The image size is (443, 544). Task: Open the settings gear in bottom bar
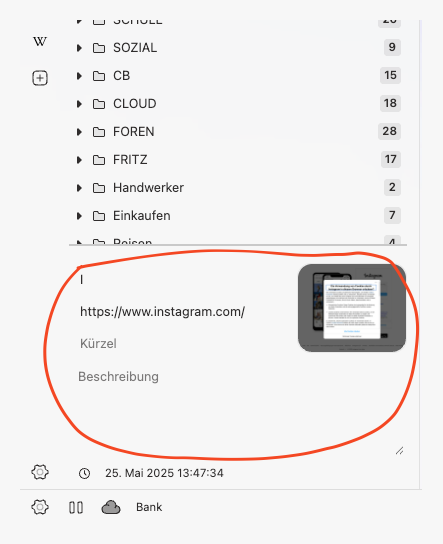click(40, 507)
